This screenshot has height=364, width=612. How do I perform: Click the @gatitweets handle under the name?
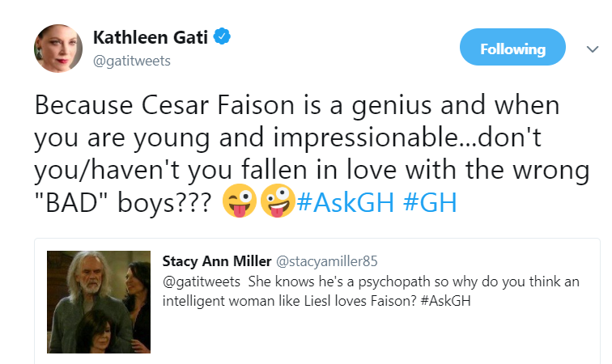coord(131,61)
